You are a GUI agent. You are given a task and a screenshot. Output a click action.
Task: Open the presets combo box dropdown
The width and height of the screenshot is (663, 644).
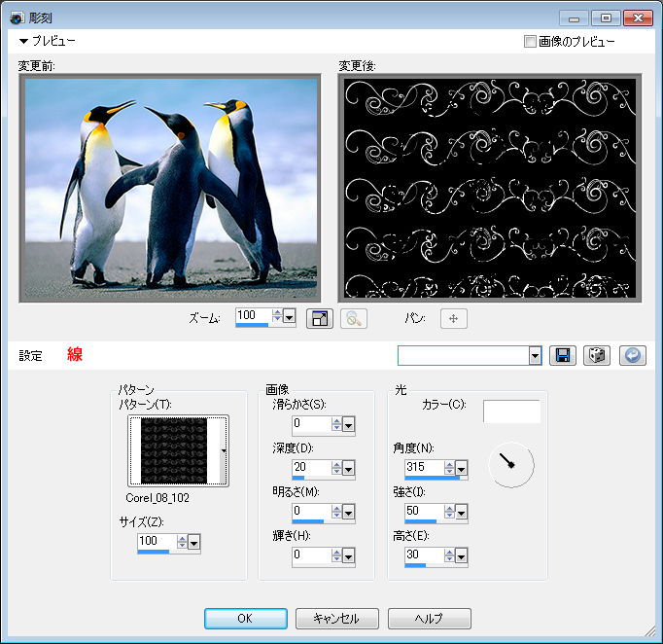pyautogui.click(x=535, y=356)
